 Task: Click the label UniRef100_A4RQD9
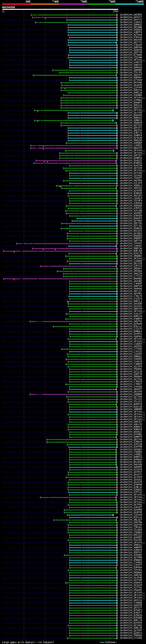[x=131, y=143]
